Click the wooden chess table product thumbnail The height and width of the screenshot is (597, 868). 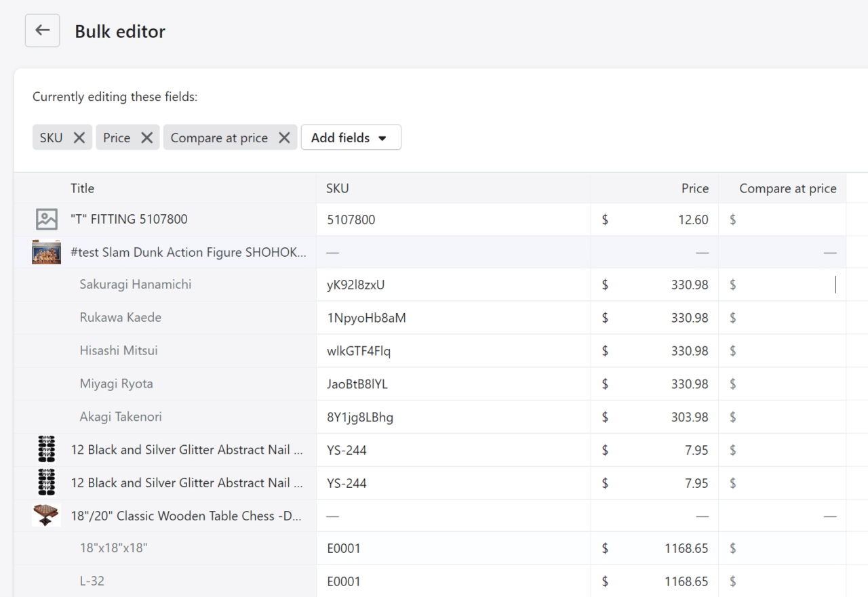pos(46,515)
